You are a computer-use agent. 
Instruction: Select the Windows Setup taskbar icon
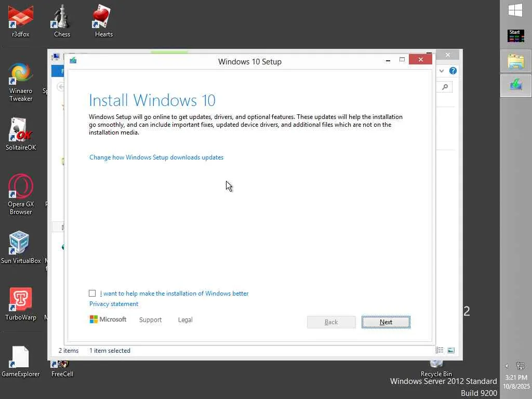(516, 85)
